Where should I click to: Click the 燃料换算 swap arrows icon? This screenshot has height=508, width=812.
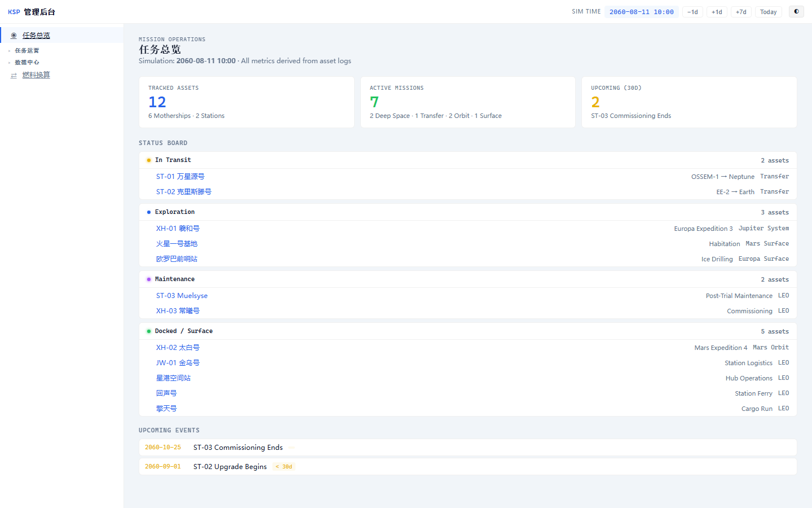pyautogui.click(x=14, y=76)
